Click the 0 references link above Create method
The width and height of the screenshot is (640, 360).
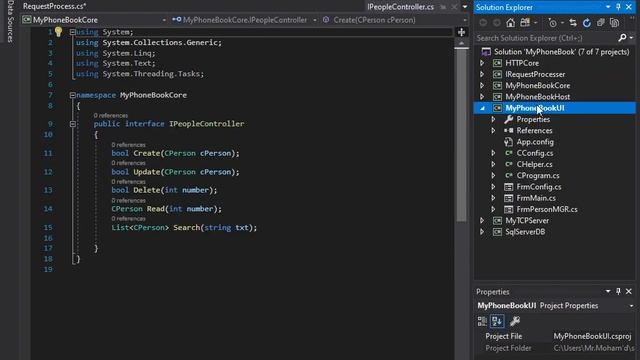point(129,145)
